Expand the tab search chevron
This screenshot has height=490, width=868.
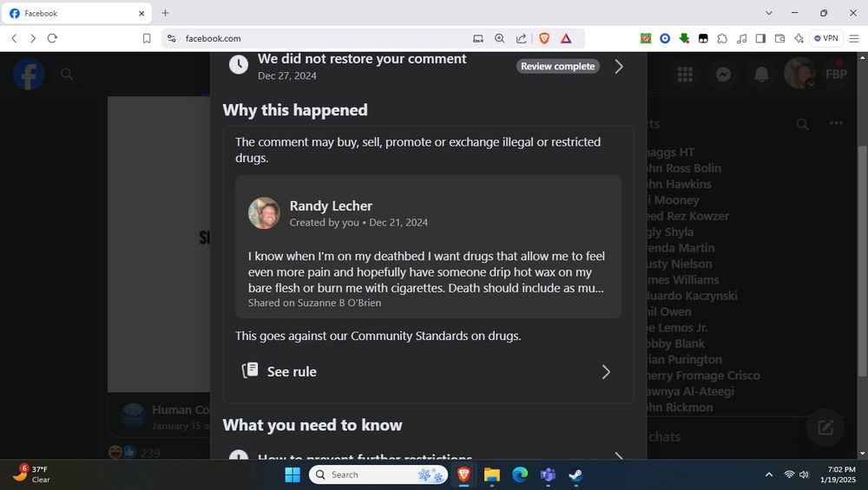(x=769, y=13)
